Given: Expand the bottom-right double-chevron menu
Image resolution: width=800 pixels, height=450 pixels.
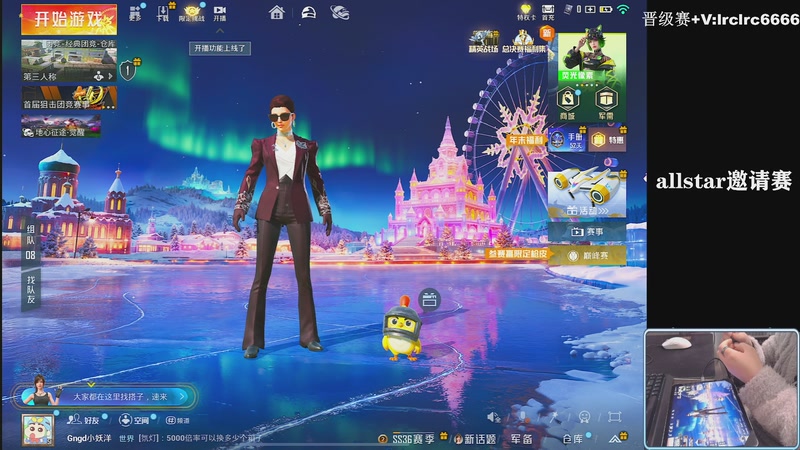Looking at the screenshot, I should (x=615, y=438).
